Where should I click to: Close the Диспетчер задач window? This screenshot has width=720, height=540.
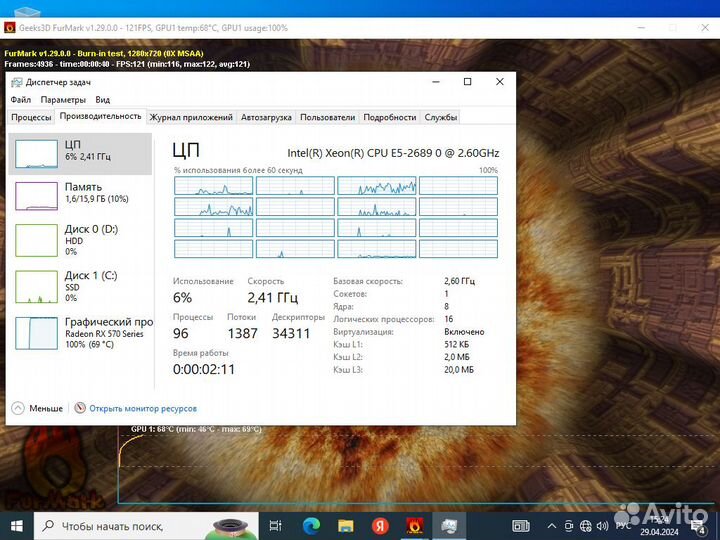click(500, 82)
